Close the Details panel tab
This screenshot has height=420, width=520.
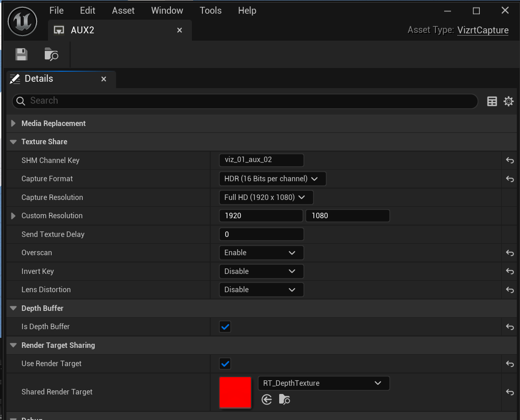tap(104, 79)
